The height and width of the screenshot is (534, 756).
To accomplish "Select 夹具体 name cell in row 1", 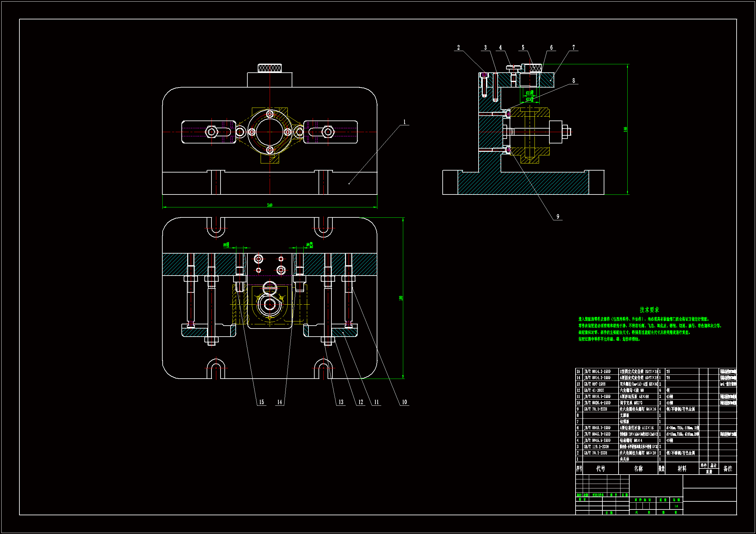I will 624,459.
